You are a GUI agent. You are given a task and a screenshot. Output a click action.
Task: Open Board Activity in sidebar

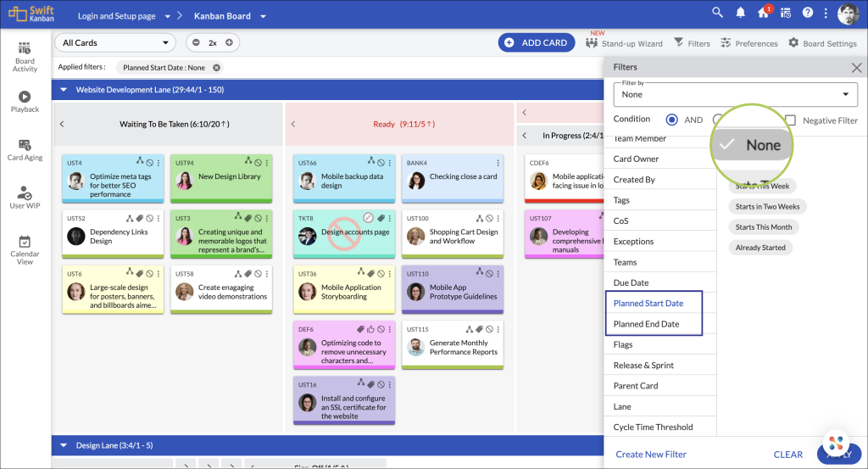pyautogui.click(x=25, y=57)
